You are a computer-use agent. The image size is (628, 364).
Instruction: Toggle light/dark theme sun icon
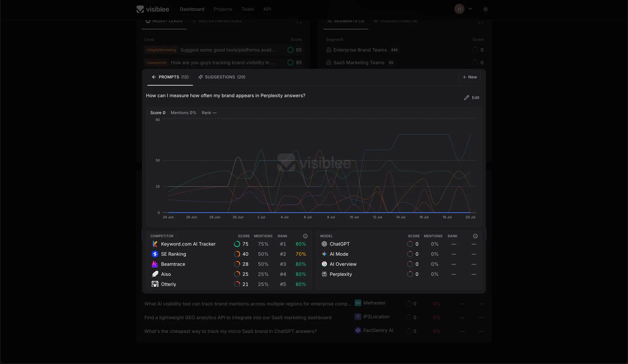click(x=485, y=9)
